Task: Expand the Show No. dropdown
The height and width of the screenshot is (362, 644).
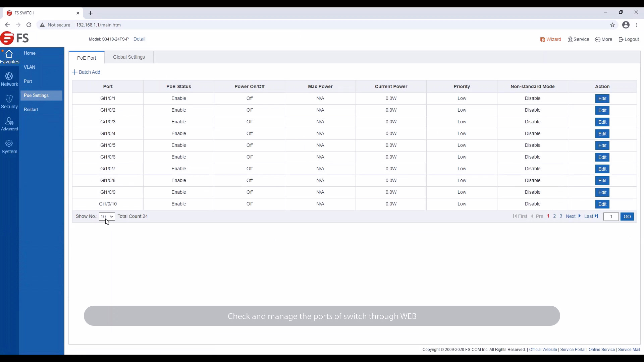Action: point(107,217)
